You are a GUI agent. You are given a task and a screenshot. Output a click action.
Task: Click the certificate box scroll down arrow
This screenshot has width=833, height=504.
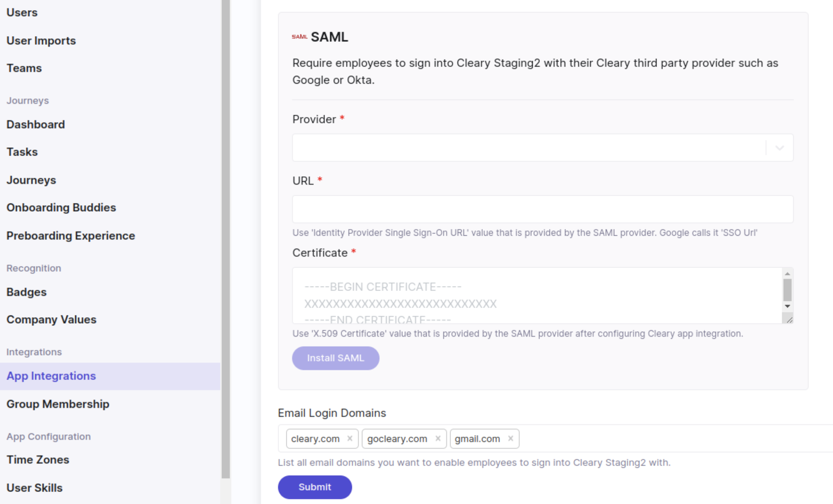click(787, 306)
